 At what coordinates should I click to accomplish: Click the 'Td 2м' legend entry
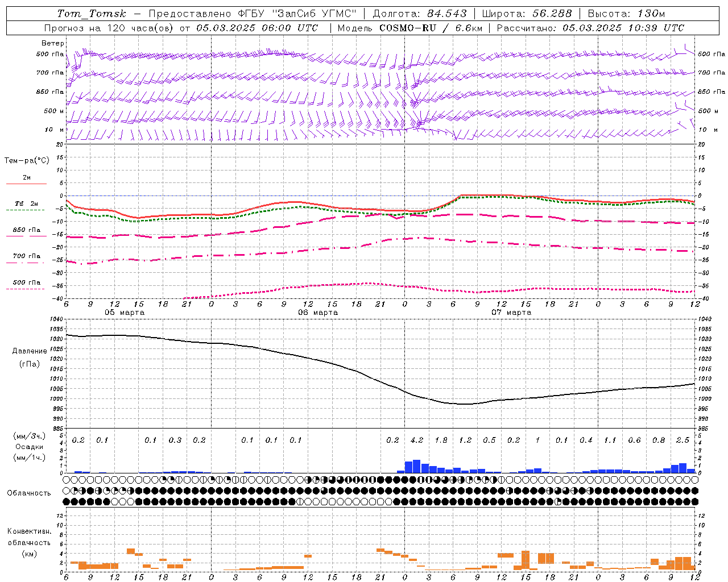pyautogui.click(x=26, y=203)
